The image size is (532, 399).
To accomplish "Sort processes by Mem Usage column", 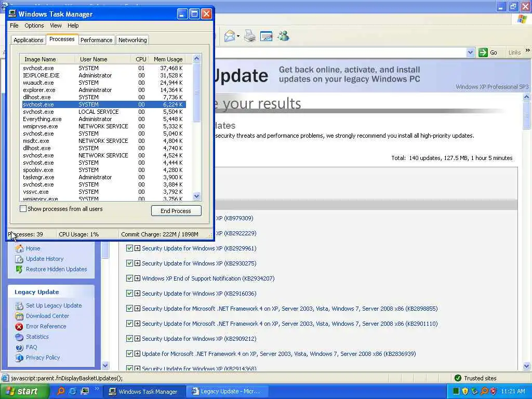I will tap(168, 59).
